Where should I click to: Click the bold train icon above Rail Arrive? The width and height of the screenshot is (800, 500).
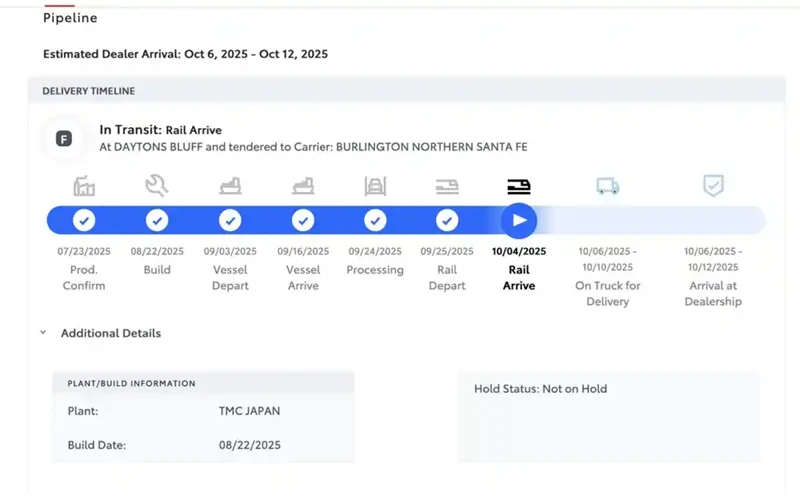tap(519, 186)
